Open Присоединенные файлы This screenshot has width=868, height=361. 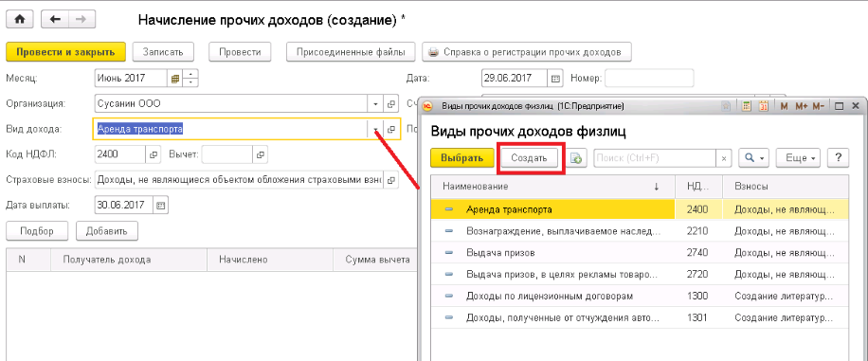(x=352, y=52)
